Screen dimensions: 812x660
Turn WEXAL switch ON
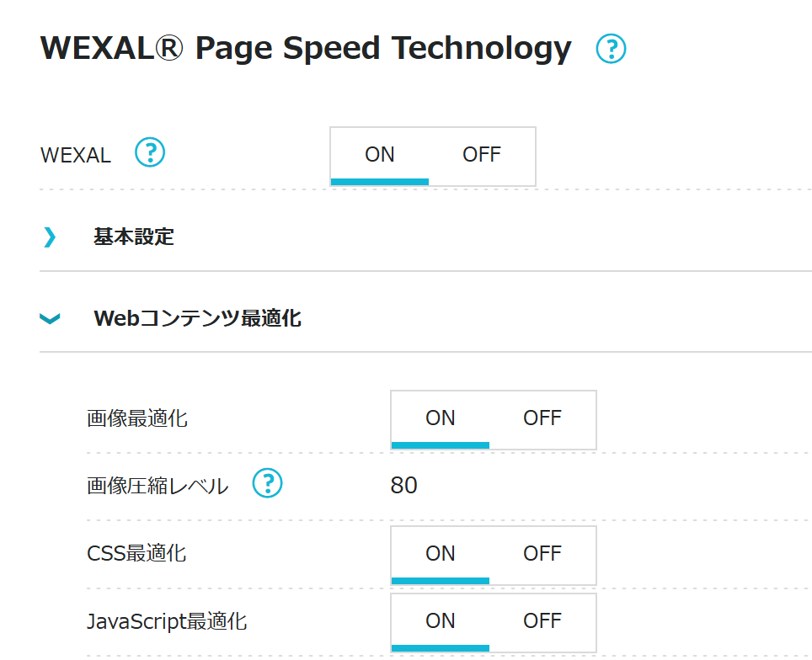click(x=380, y=155)
